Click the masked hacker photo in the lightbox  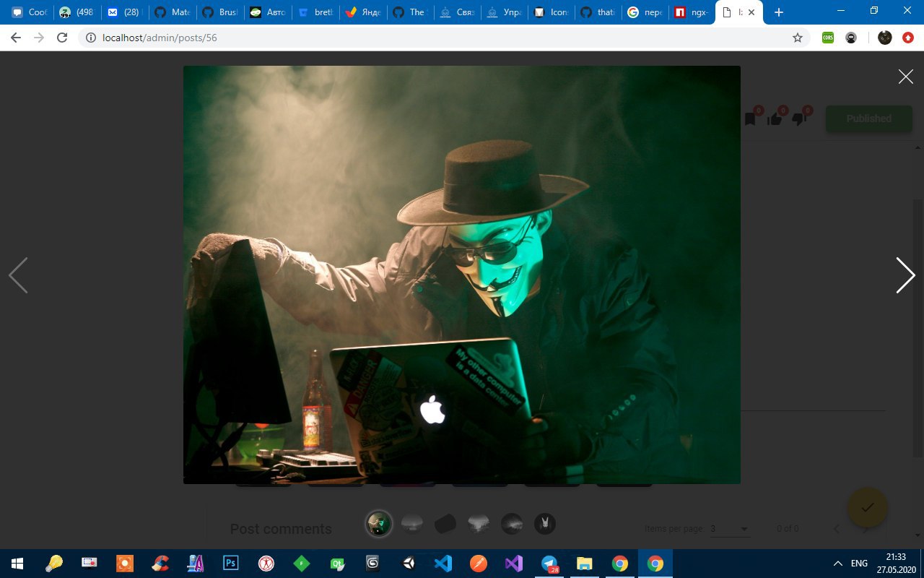point(462,275)
